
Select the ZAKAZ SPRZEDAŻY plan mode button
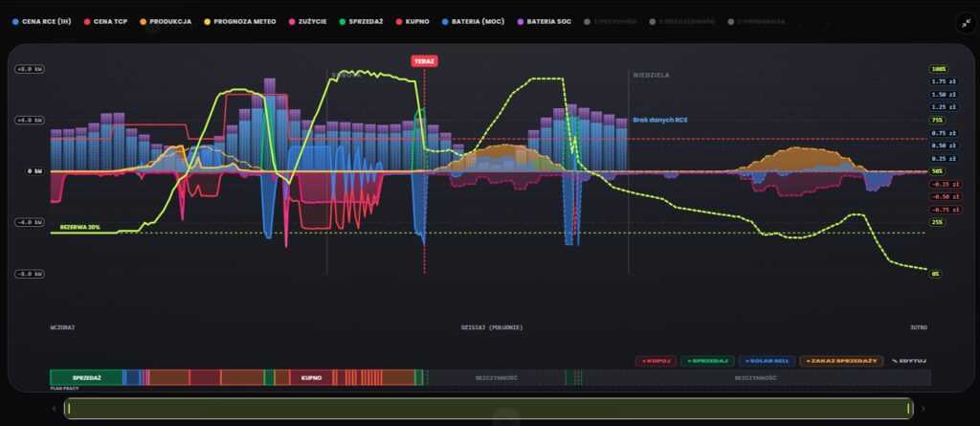[841, 361]
